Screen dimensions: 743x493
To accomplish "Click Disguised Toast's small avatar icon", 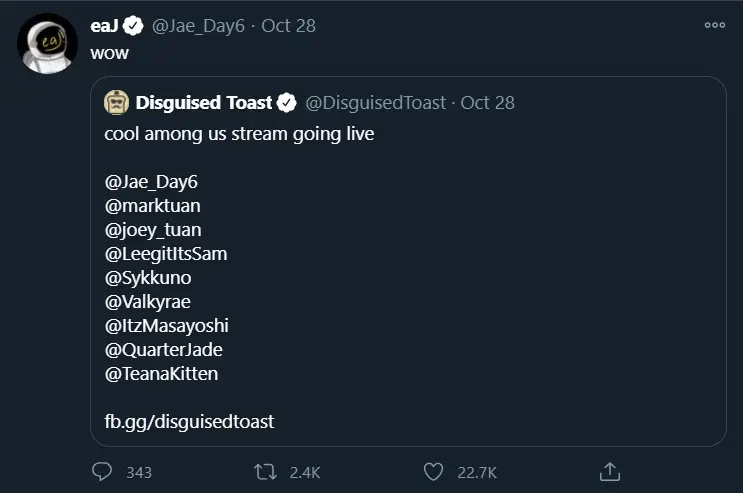I will coord(117,103).
